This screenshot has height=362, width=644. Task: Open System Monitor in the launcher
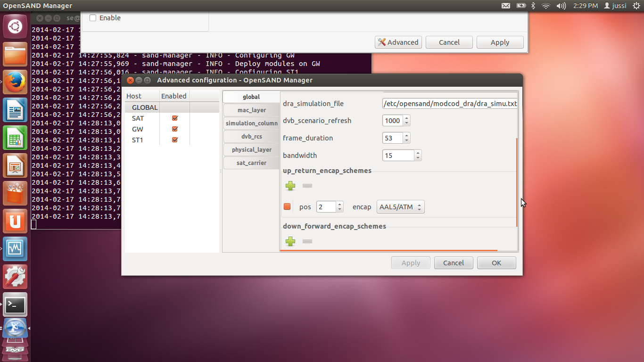15,249
